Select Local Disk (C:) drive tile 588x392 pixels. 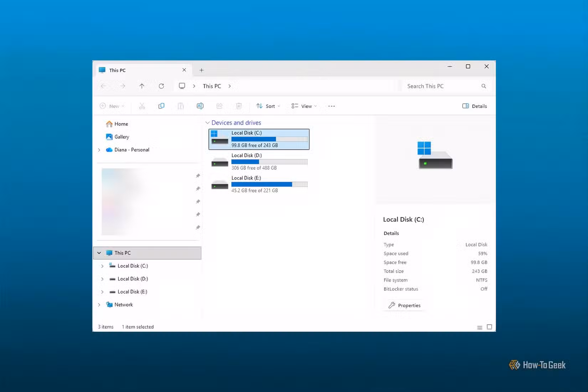pyautogui.click(x=259, y=139)
